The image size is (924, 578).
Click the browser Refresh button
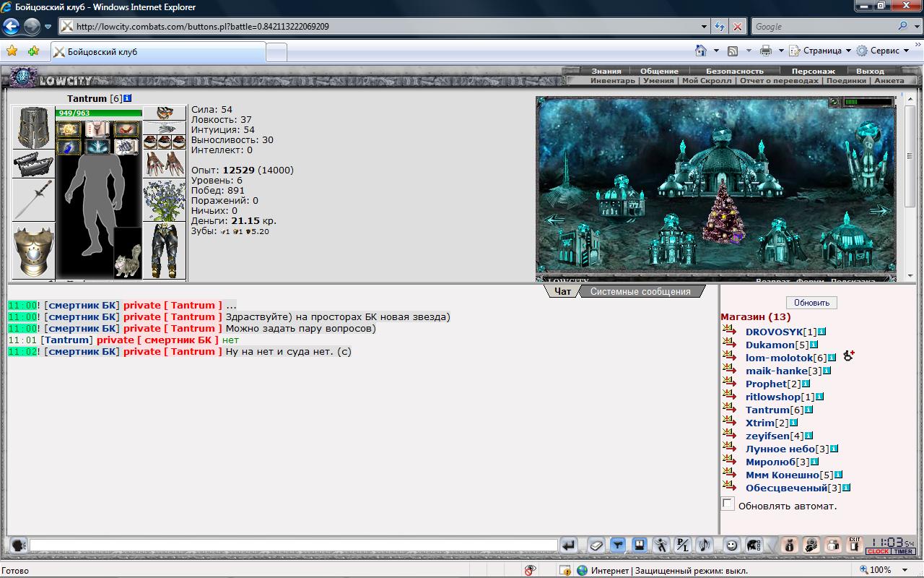coord(720,27)
